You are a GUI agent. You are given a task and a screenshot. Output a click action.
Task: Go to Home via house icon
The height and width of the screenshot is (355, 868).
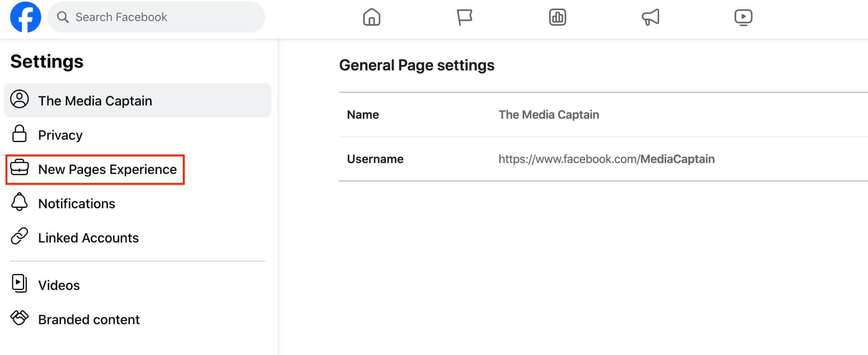(372, 17)
